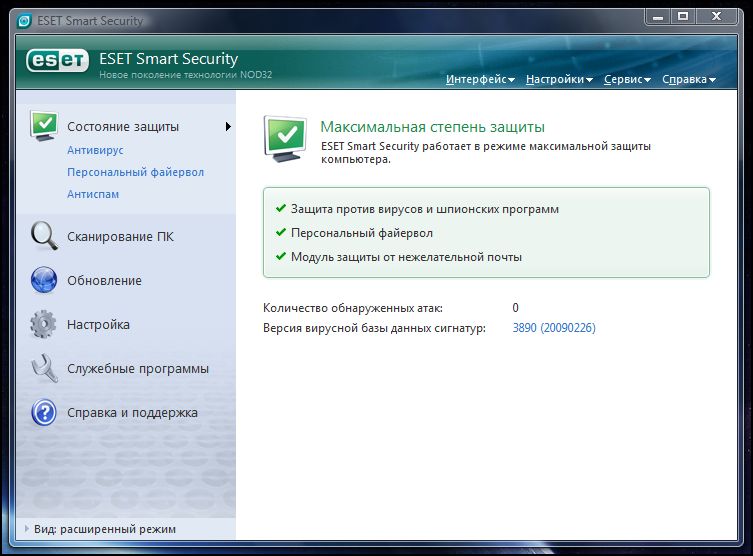Click the virus and spyware protection checkmark
The image size is (753, 556).
click(280, 209)
